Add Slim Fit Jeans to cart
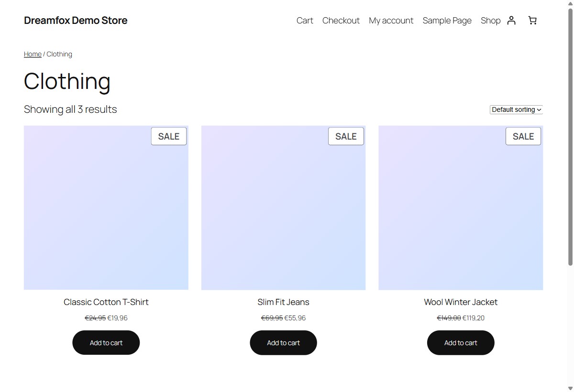This screenshot has height=392, width=574. tap(283, 343)
